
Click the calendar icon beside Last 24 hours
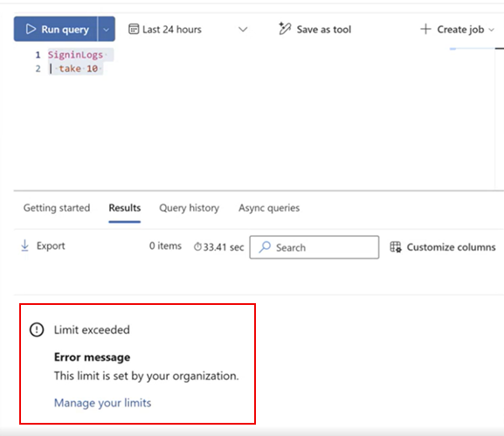(x=134, y=29)
